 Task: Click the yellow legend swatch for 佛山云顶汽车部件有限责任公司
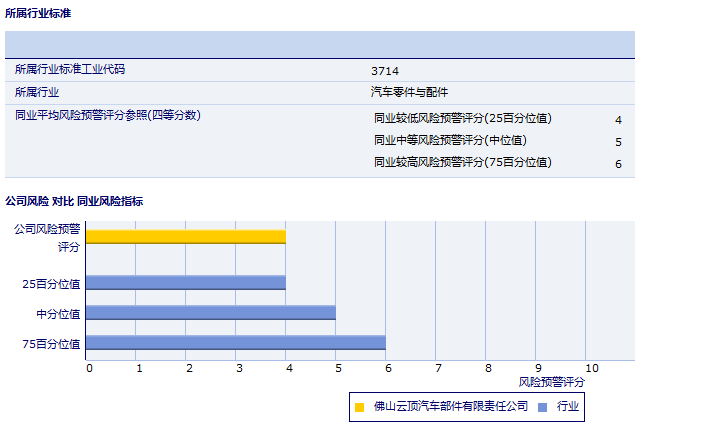point(360,407)
